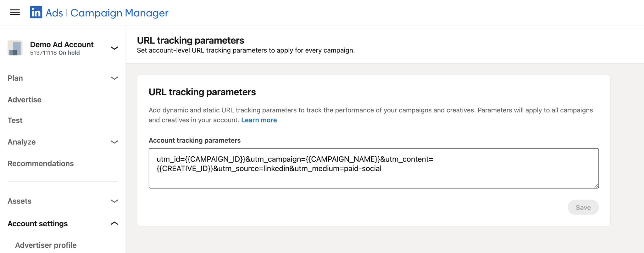The height and width of the screenshot is (253, 644).
Task: Go to Recommendations in the sidebar
Action: pyautogui.click(x=41, y=164)
